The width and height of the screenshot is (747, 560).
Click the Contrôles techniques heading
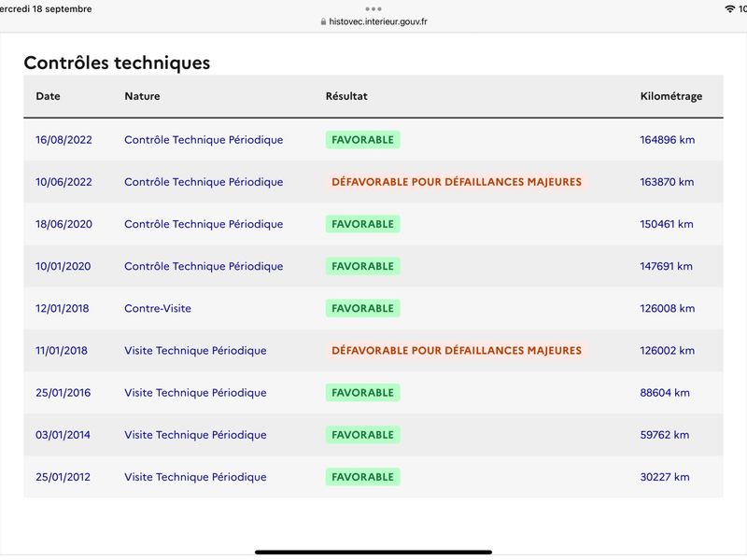(117, 63)
